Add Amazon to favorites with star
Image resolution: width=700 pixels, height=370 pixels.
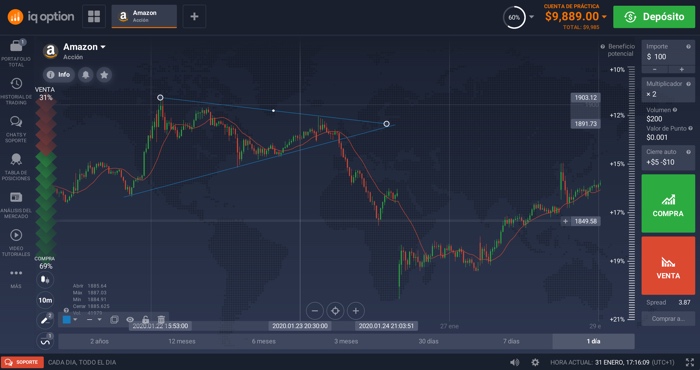tap(104, 75)
